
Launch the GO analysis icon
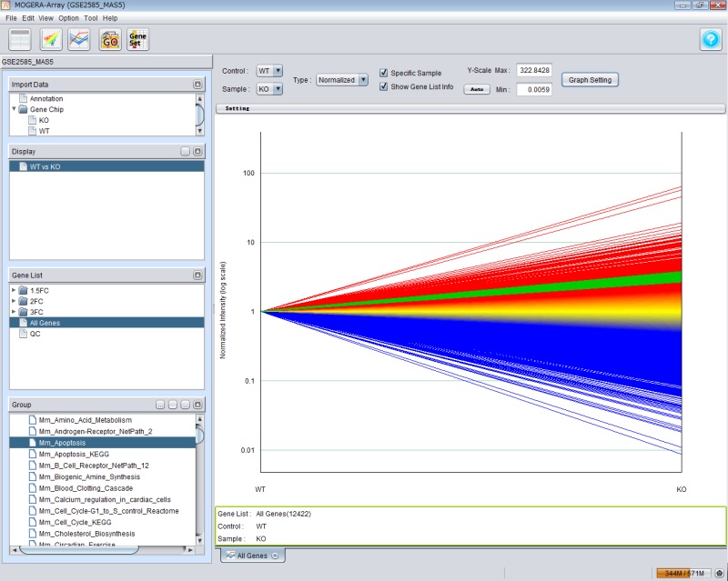[x=110, y=39]
